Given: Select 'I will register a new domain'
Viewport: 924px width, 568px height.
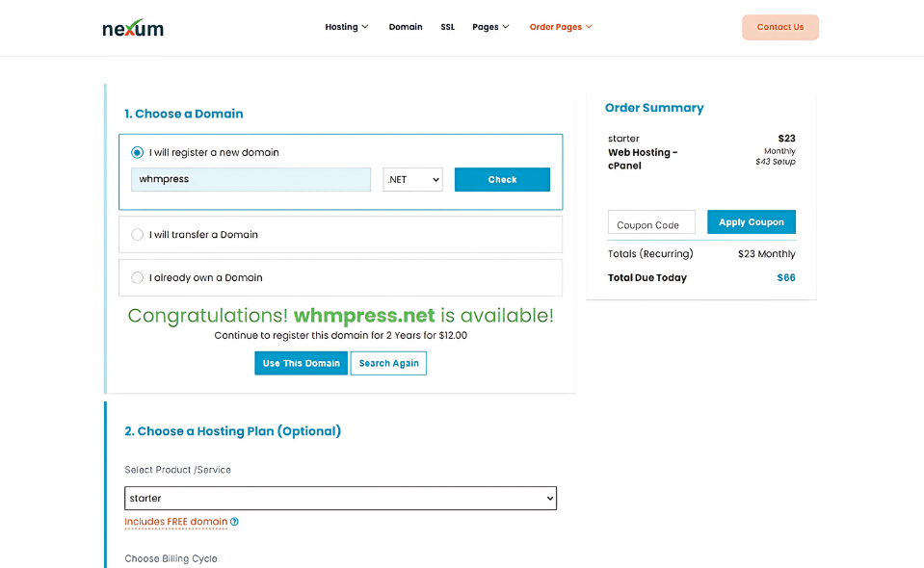Looking at the screenshot, I should [138, 152].
